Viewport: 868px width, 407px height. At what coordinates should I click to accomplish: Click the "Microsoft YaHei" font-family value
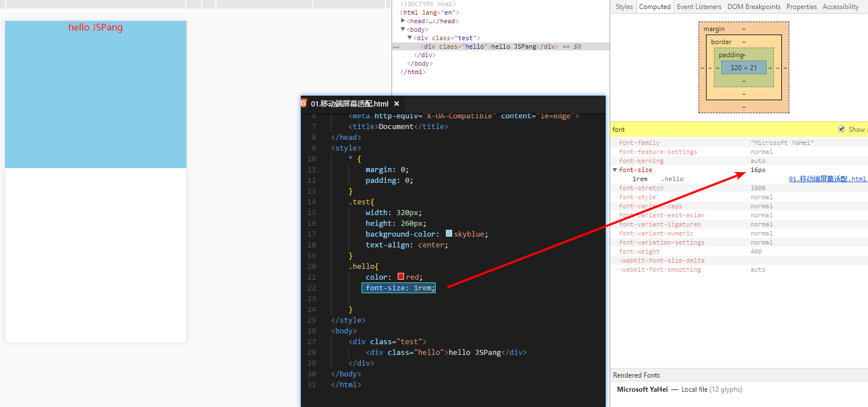[x=782, y=143]
